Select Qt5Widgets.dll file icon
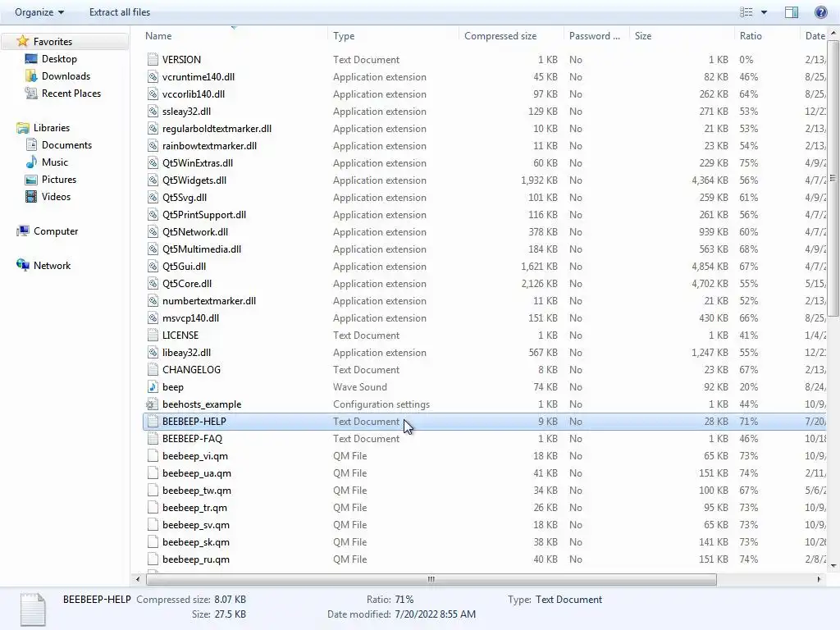 [x=153, y=180]
